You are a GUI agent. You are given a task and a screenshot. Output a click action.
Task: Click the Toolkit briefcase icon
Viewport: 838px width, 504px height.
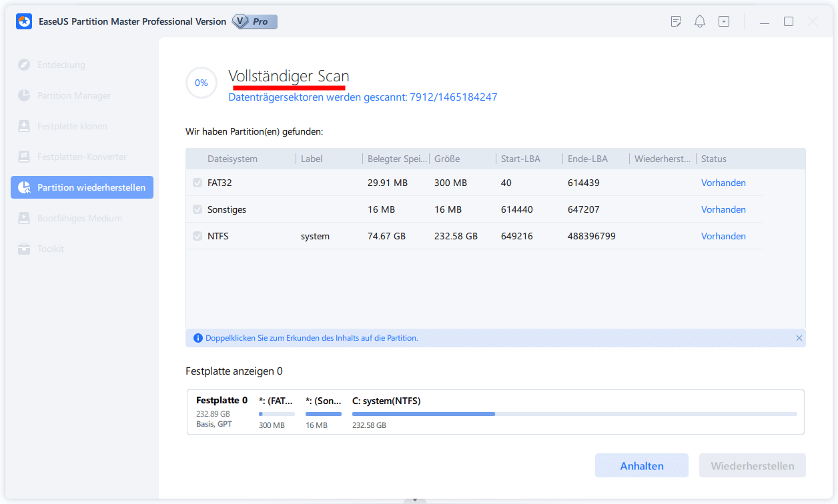(x=24, y=249)
